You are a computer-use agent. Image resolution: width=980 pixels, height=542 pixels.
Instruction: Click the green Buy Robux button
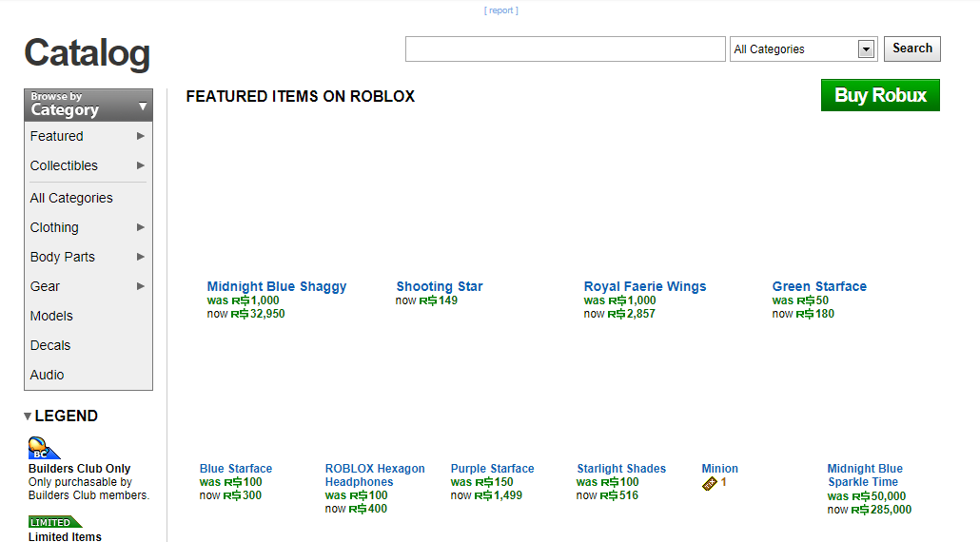[880, 95]
